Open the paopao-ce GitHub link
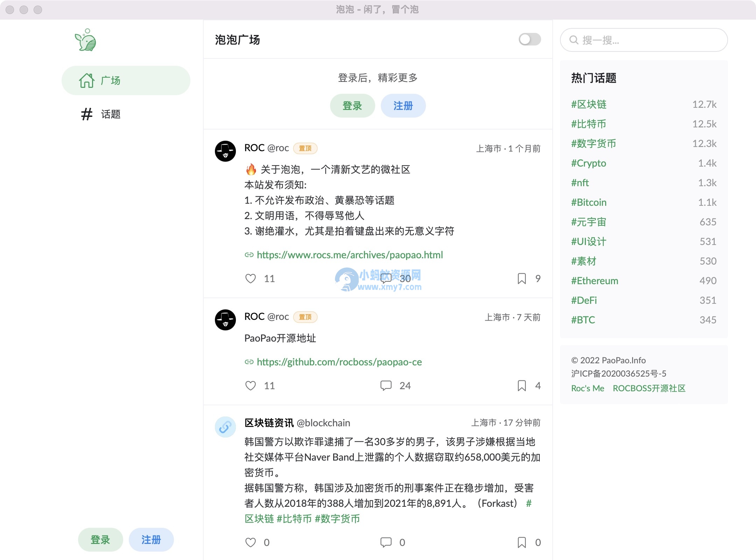The width and height of the screenshot is (756, 560). tap(339, 362)
